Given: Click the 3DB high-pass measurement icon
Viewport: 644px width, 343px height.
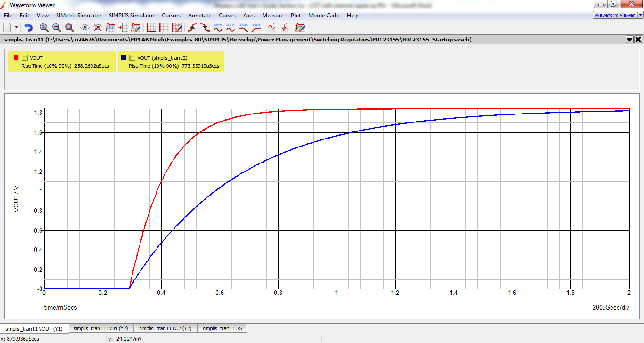Looking at the screenshot, I should point(256,27).
